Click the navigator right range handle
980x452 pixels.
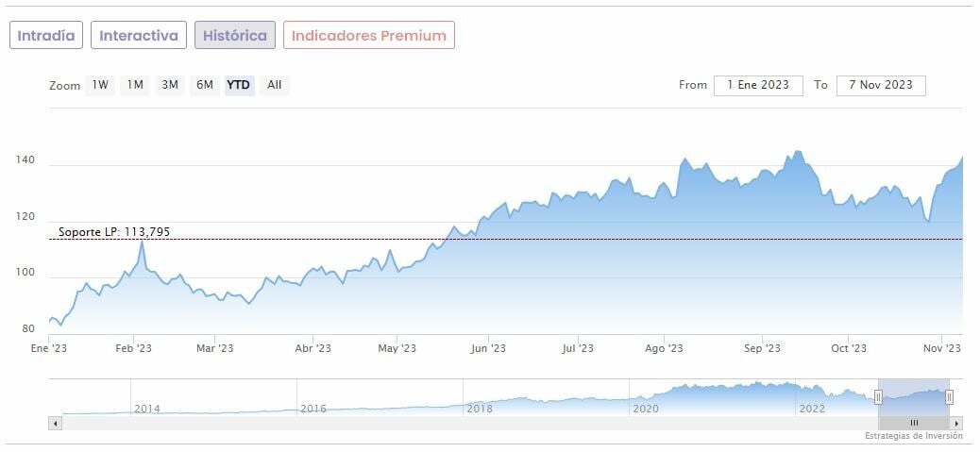pos(949,397)
